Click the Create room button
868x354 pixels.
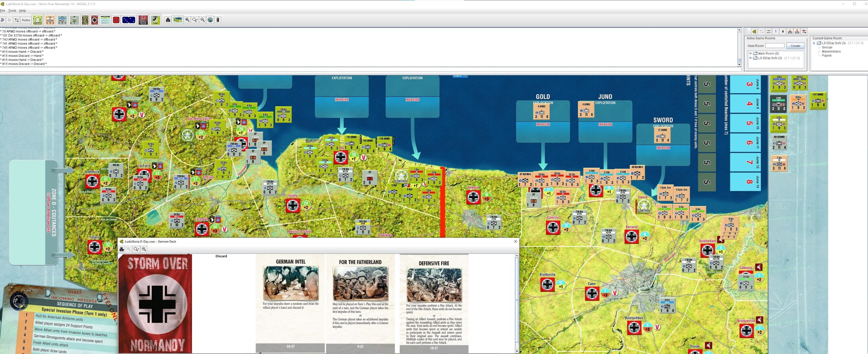pyautogui.click(x=795, y=46)
